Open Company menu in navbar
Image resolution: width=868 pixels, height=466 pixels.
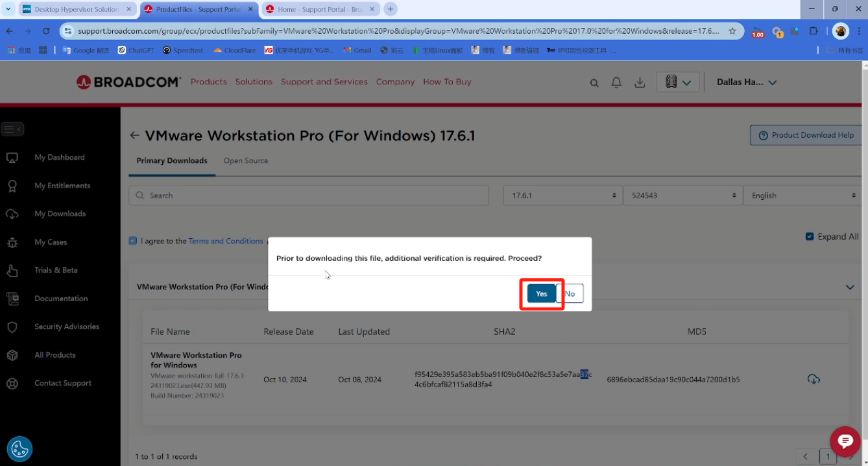pyautogui.click(x=395, y=82)
